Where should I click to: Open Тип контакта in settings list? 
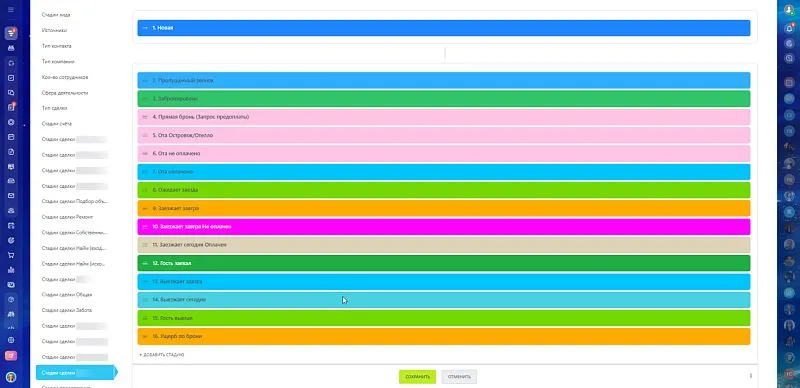pyautogui.click(x=57, y=46)
